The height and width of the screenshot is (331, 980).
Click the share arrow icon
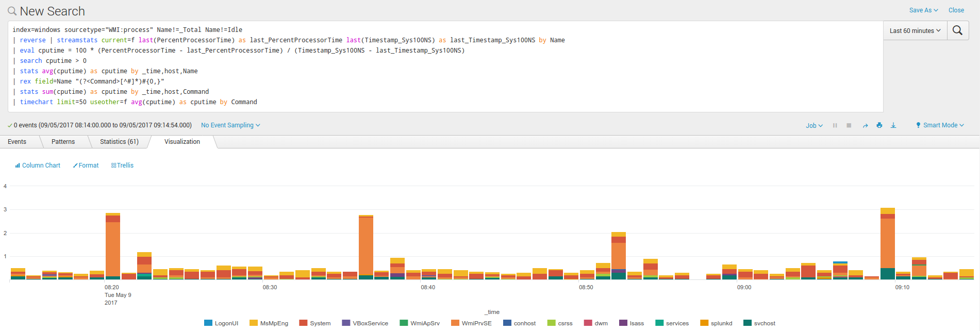tap(865, 125)
